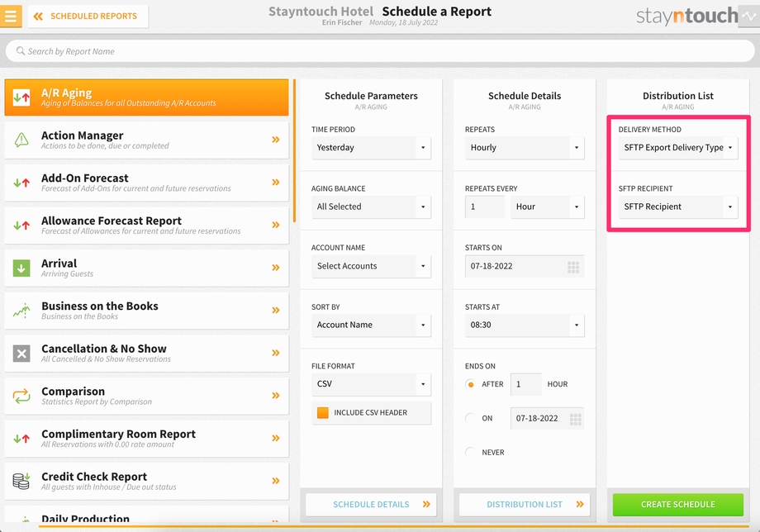The width and height of the screenshot is (760, 532).
Task: Click the Add-On Forecast arrows icon
Action: pos(21,183)
